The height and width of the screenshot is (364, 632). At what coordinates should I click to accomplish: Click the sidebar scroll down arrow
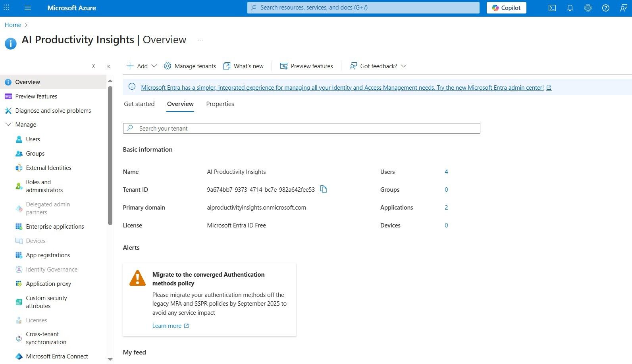(110, 359)
